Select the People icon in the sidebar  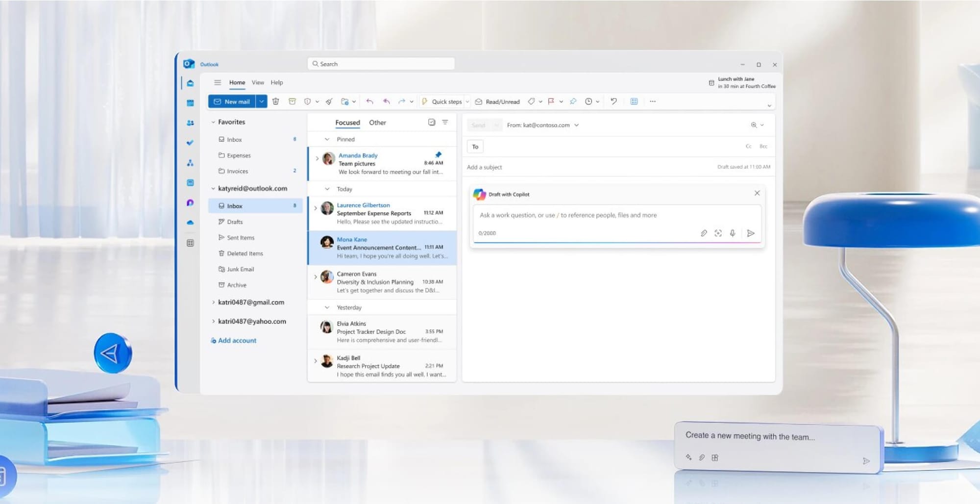190,123
